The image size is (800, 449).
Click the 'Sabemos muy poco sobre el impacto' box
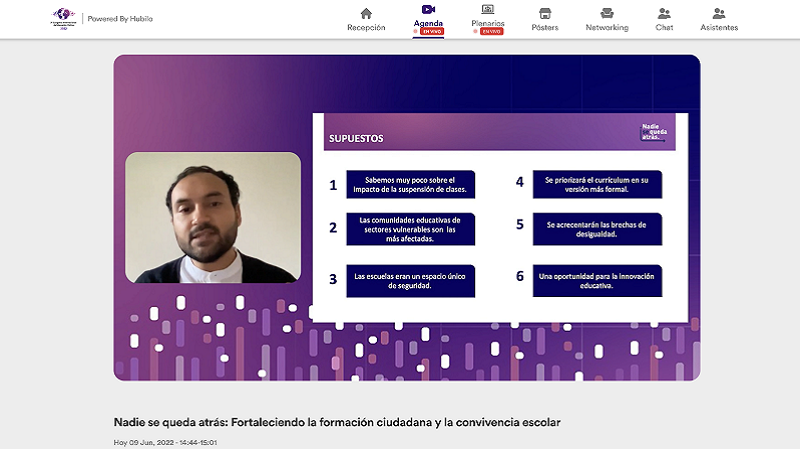point(410,185)
